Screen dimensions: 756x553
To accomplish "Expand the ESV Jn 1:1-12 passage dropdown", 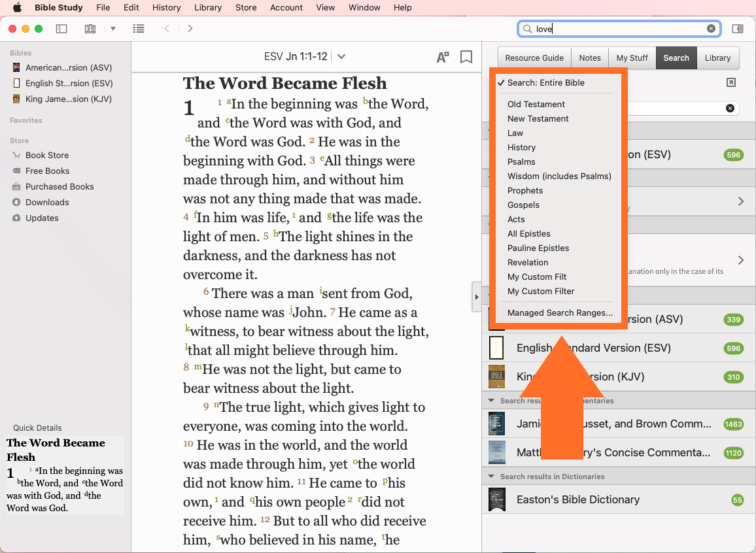I will [x=341, y=57].
